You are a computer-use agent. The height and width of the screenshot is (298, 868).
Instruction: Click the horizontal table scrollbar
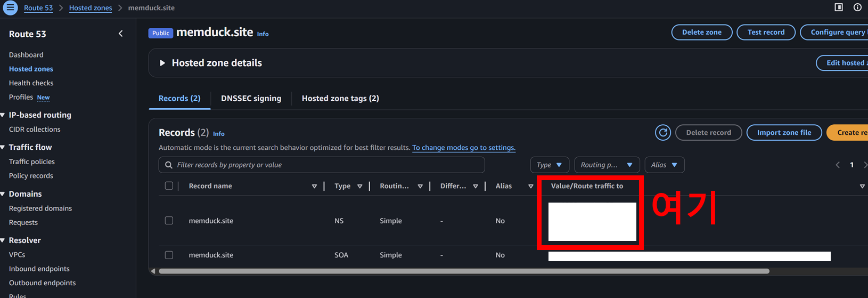(x=464, y=271)
